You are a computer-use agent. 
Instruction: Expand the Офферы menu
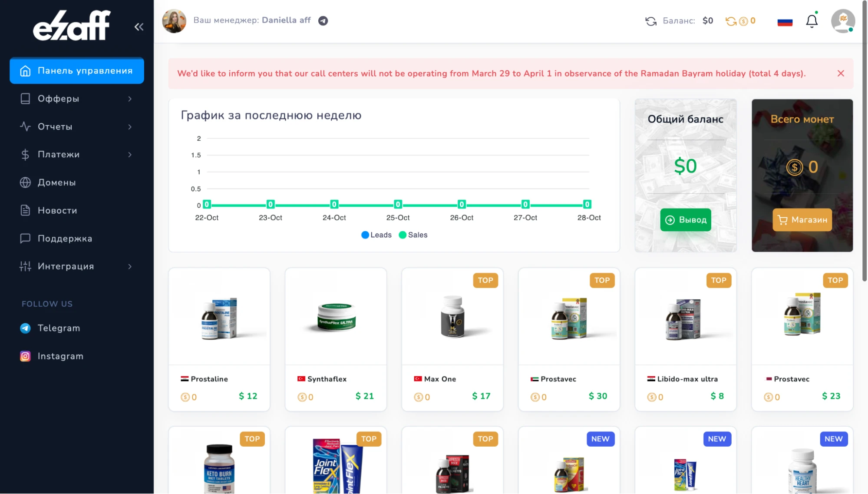(77, 99)
